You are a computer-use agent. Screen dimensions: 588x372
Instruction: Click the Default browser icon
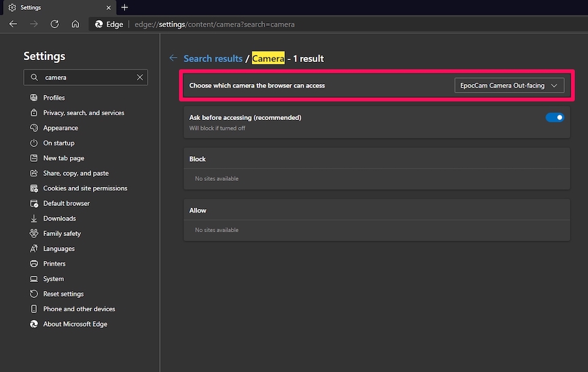[34, 203]
